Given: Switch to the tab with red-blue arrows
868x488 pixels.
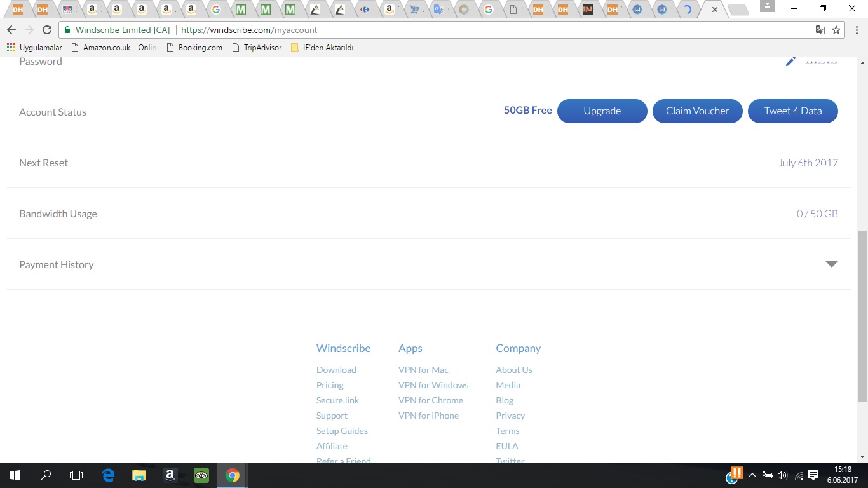Looking at the screenshot, I should pos(365,10).
